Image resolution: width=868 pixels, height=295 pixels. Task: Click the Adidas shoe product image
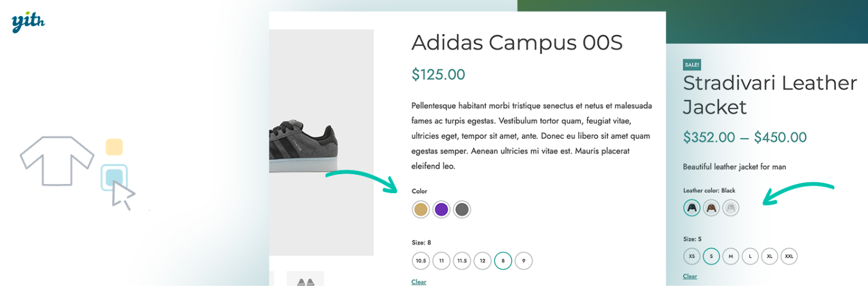click(x=321, y=142)
